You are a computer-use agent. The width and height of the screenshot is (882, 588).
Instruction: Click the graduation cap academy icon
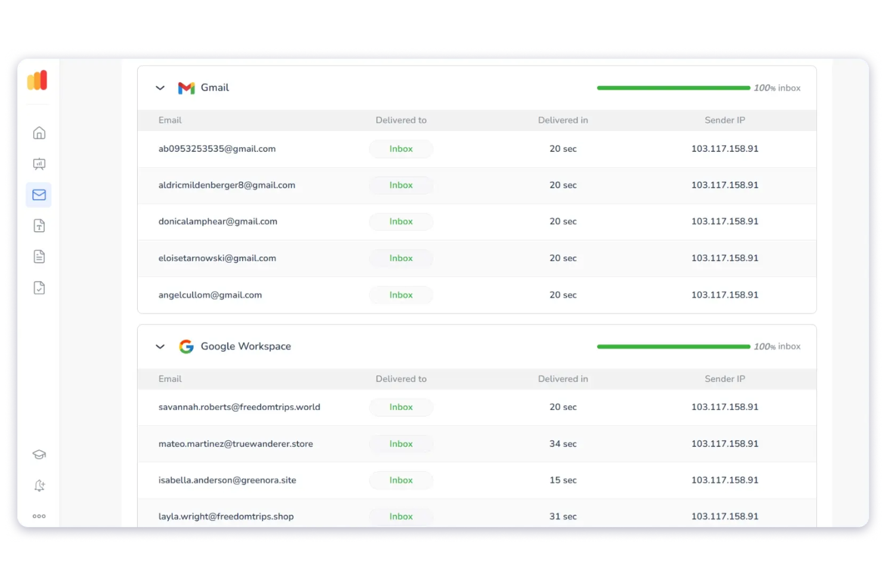pyautogui.click(x=39, y=454)
